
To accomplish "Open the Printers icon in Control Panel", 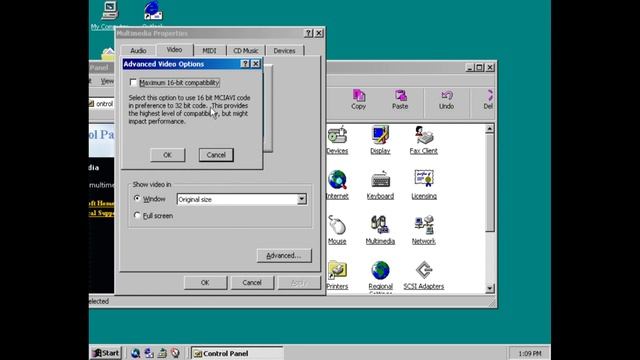I will (x=337, y=275).
